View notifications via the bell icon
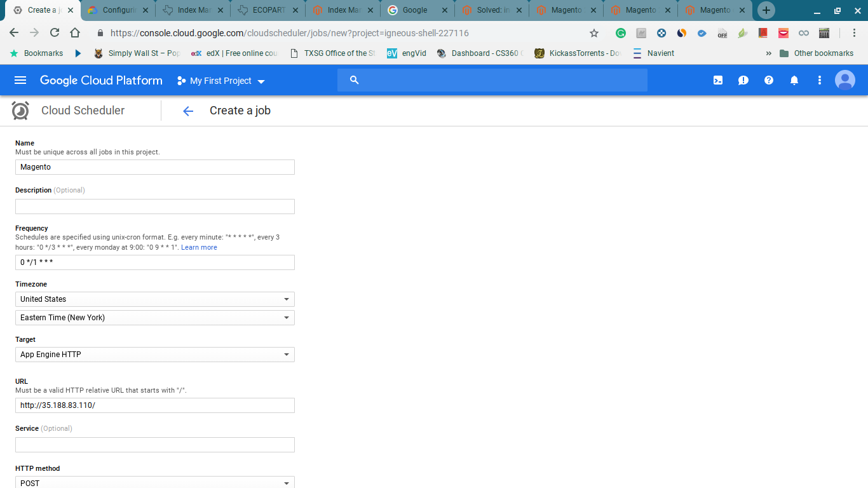 click(794, 80)
